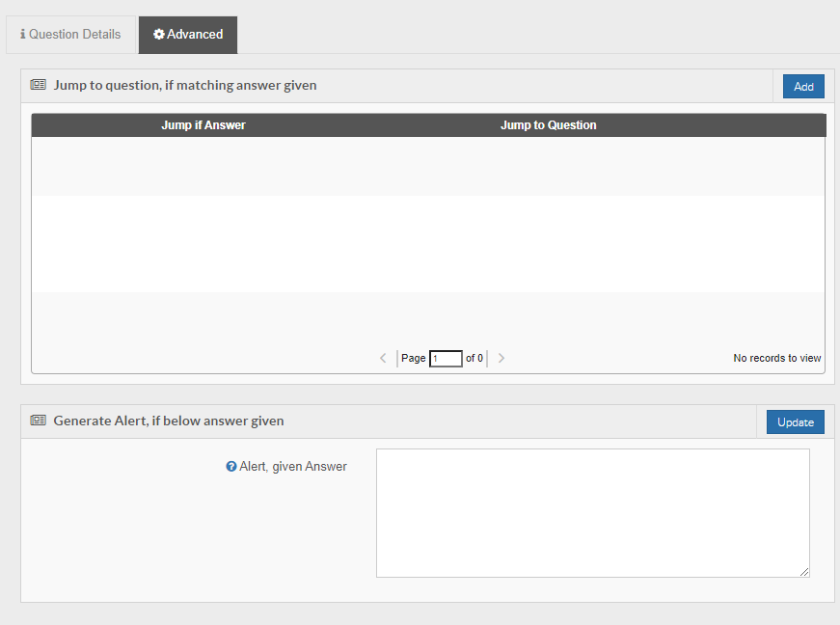Click the 'Alert, given Answer' label
This screenshot has width=840, height=625.
(293, 467)
